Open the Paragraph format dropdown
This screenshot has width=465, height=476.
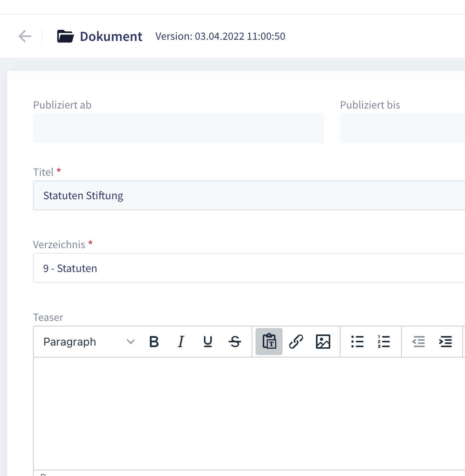coord(89,342)
